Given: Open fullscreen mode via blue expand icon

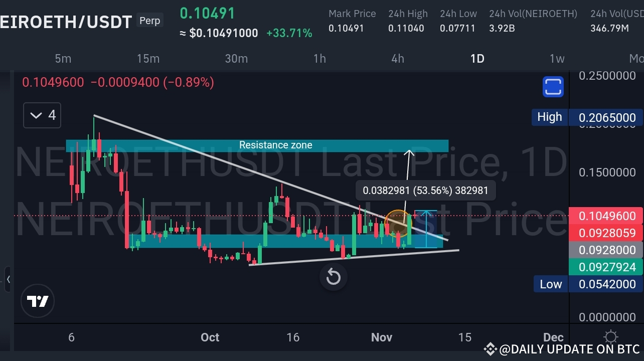Looking at the screenshot, I should 553,86.
